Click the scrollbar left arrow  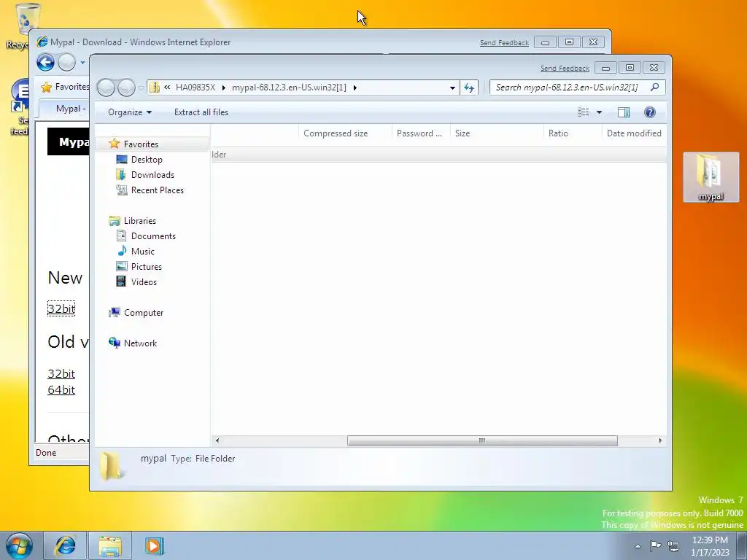tap(217, 440)
